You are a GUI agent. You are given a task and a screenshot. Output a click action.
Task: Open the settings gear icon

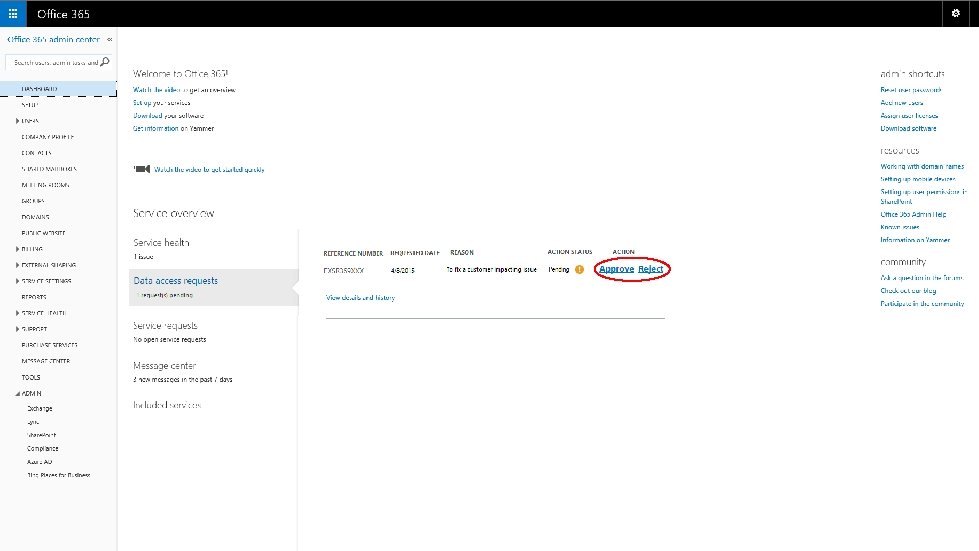coord(955,13)
